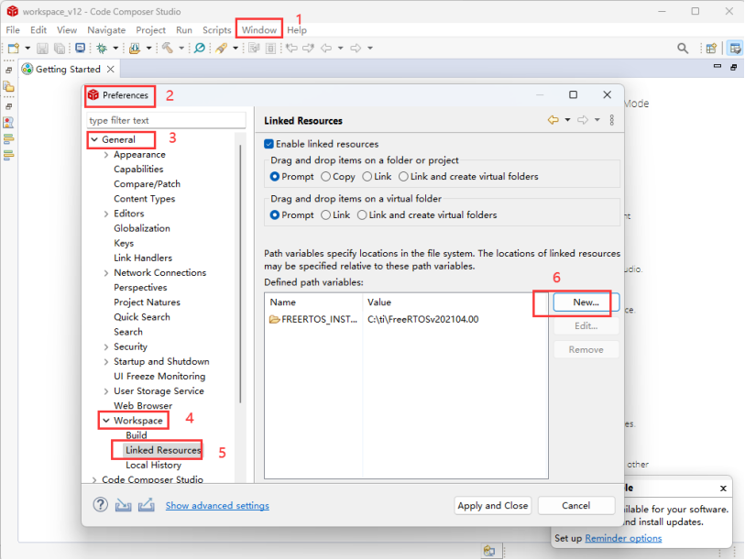Click the skip breakpoints magnifier icon
Image resolution: width=745 pixels, height=560 pixels.
coord(200,48)
